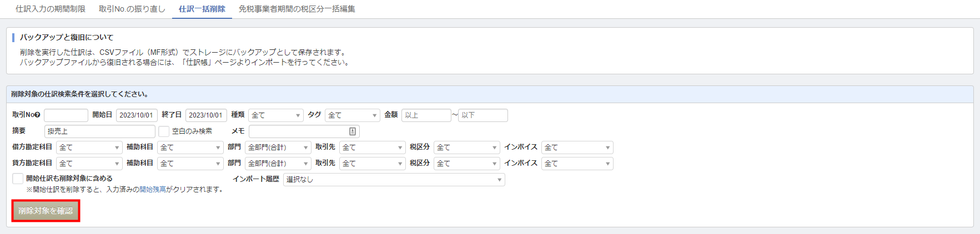Switch to 取引No.の振り直し tab

(132, 9)
